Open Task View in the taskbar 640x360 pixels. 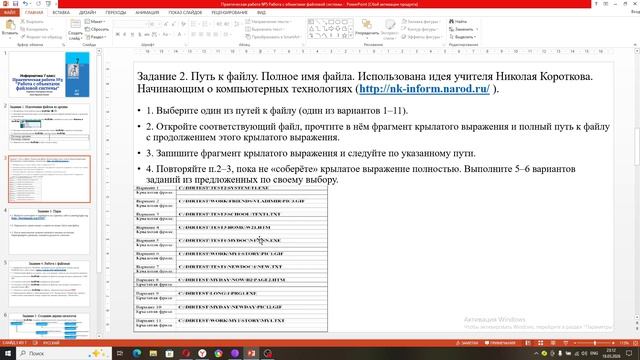pos(120,353)
